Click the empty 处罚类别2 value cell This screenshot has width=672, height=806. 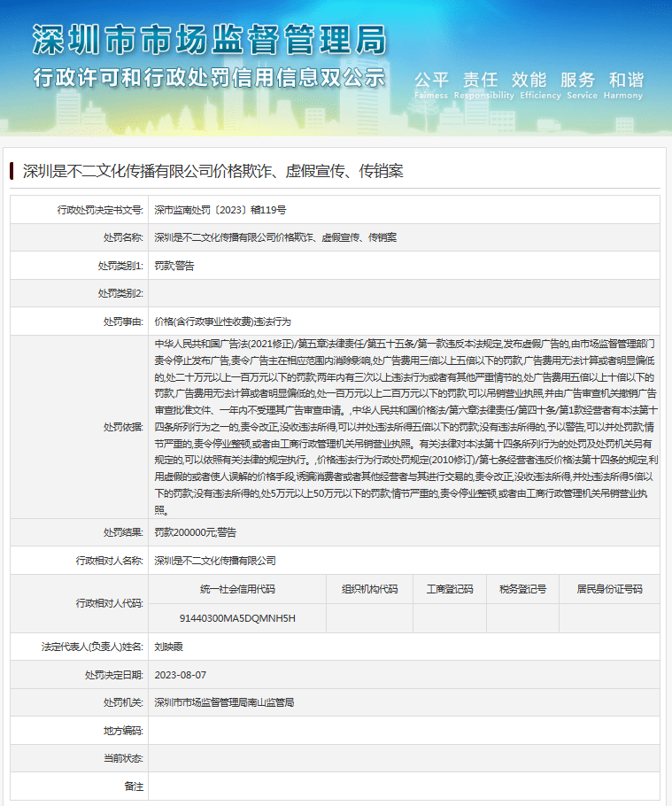tap(403, 292)
